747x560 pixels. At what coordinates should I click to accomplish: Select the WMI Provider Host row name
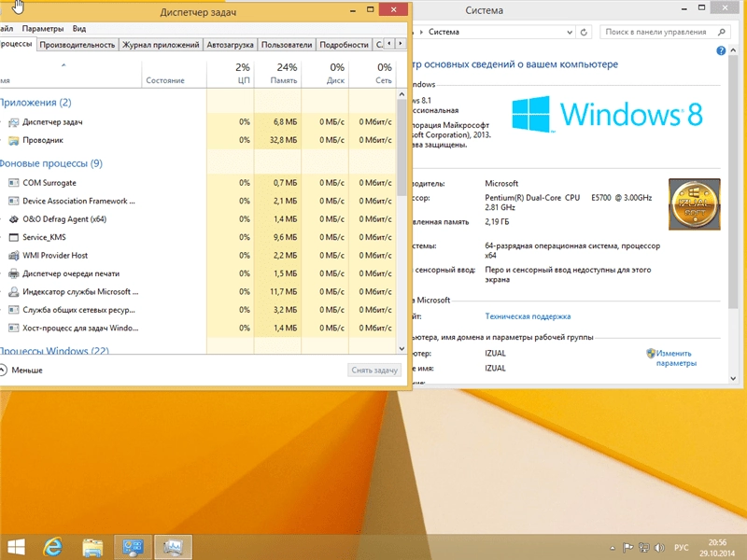tap(55, 255)
